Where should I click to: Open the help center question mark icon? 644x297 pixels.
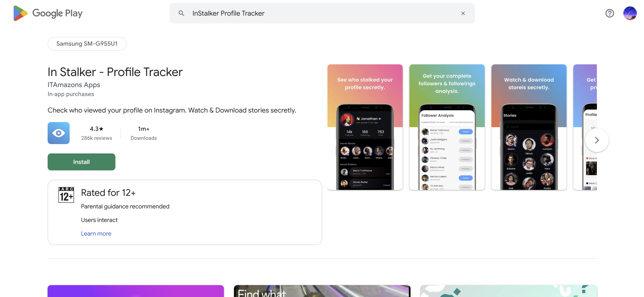pos(610,13)
